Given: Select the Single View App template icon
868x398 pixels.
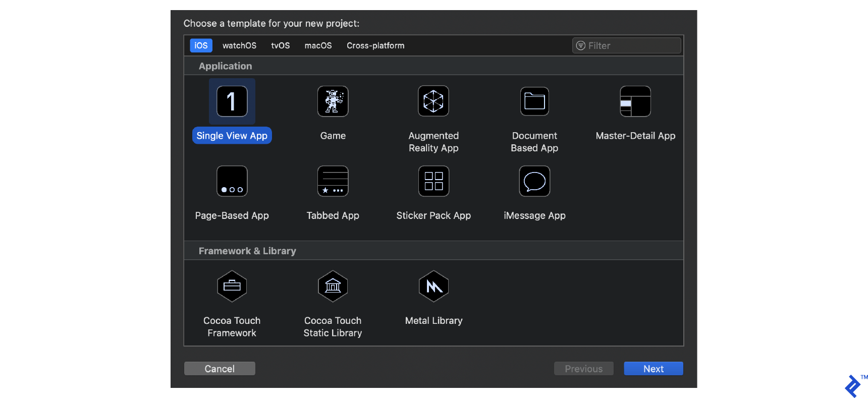Looking at the screenshot, I should tap(232, 101).
